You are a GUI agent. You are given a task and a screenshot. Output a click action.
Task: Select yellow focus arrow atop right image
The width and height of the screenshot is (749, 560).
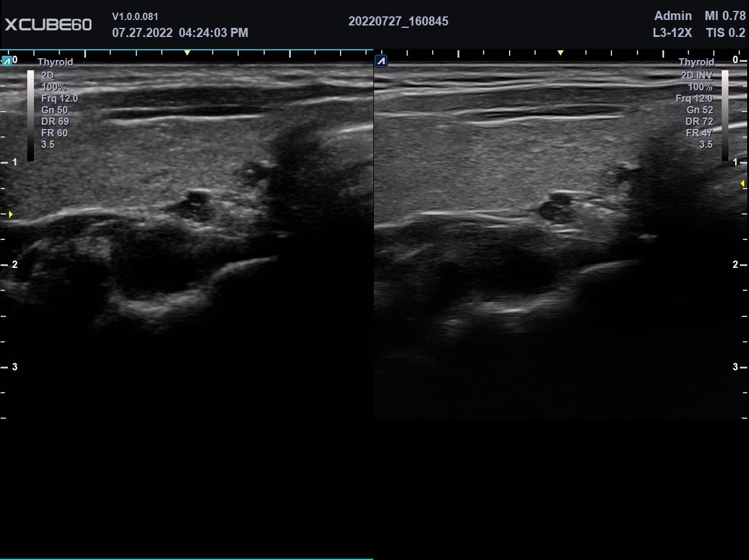click(561, 53)
